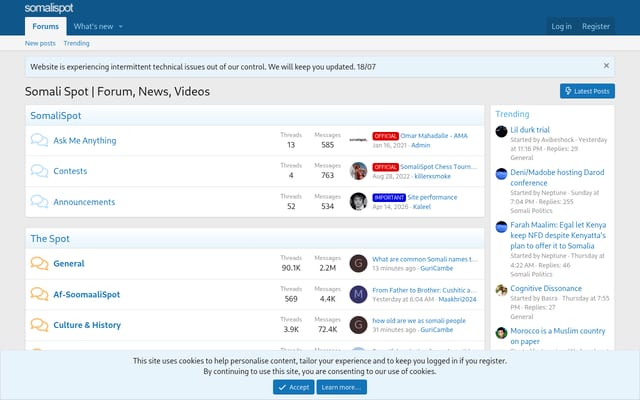
Task: Open Morocco is a Muslim country thread
Action: [558, 336]
